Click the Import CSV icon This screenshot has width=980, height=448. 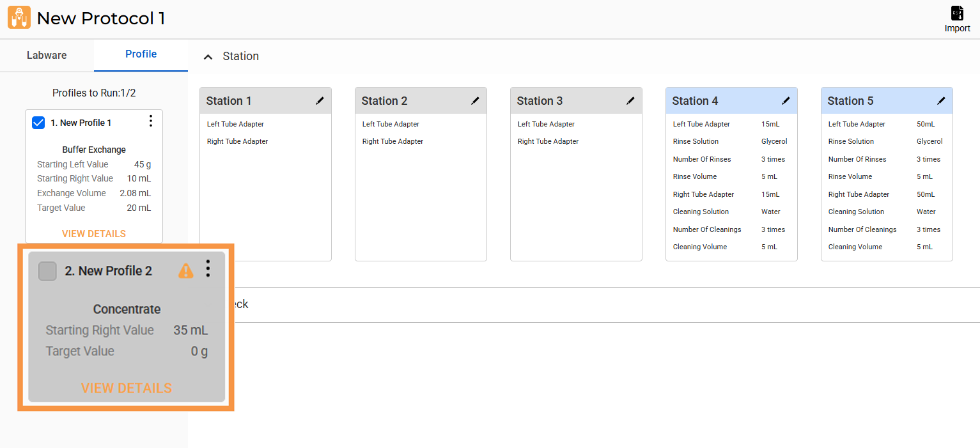[957, 13]
